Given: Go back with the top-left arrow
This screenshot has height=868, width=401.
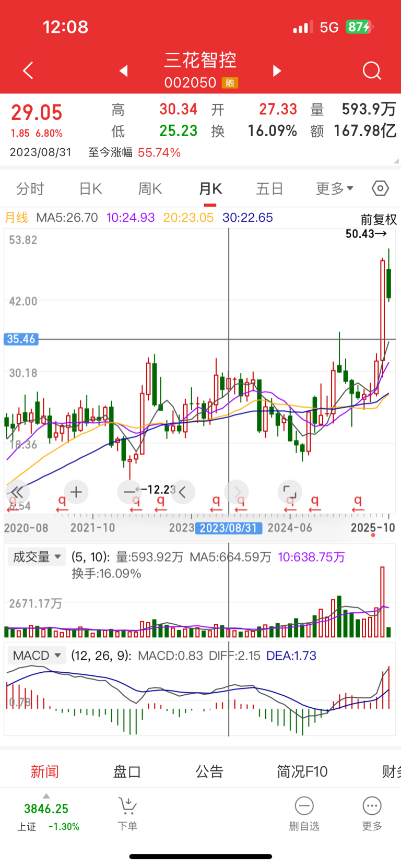Looking at the screenshot, I should [x=28, y=70].
